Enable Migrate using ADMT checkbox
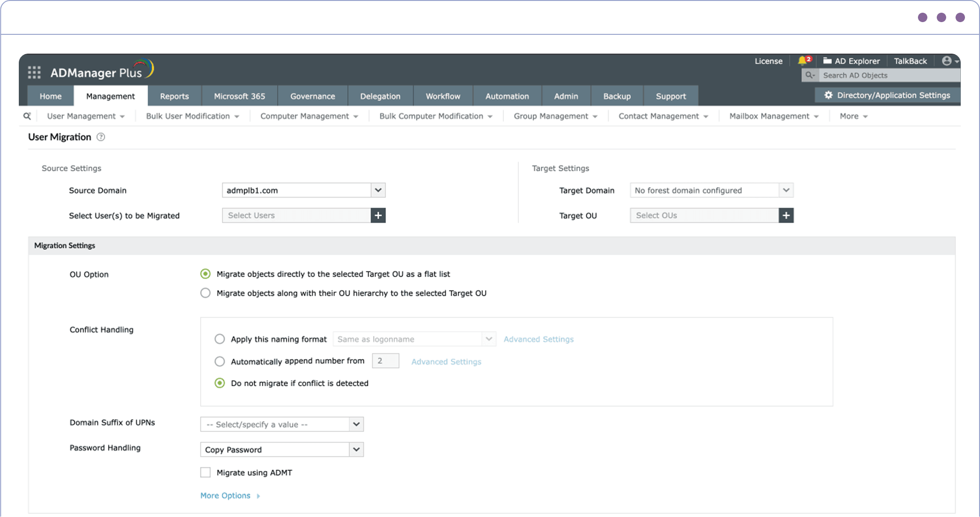Viewport: 980px width, 517px height. (x=205, y=472)
